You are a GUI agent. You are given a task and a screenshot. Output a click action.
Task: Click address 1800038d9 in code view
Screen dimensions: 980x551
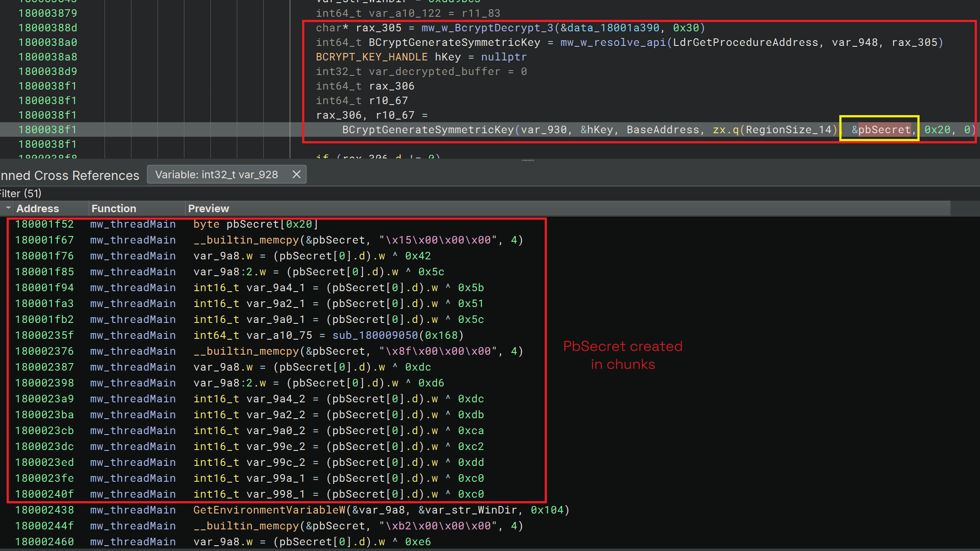tap(48, 71)
